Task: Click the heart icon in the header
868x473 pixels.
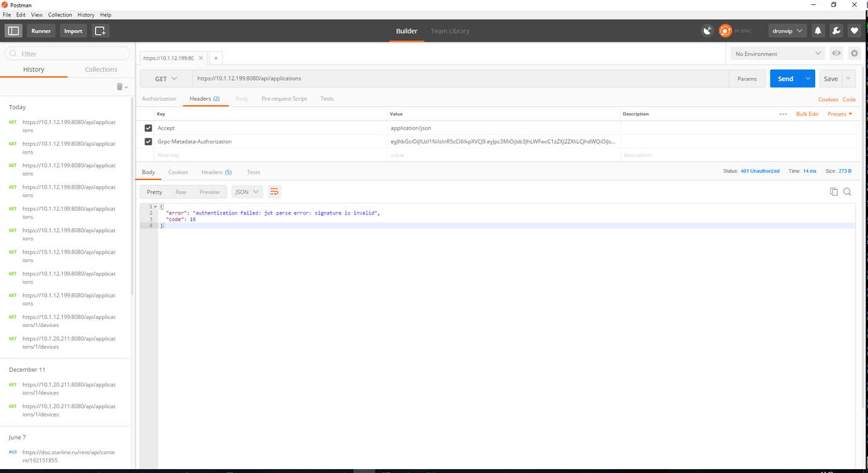Action: click(854, 30)
